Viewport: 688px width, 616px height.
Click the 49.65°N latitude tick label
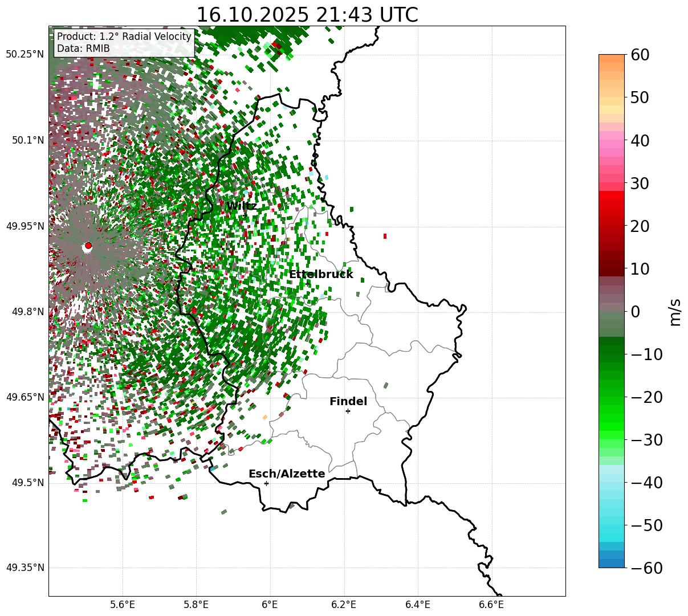25,397
